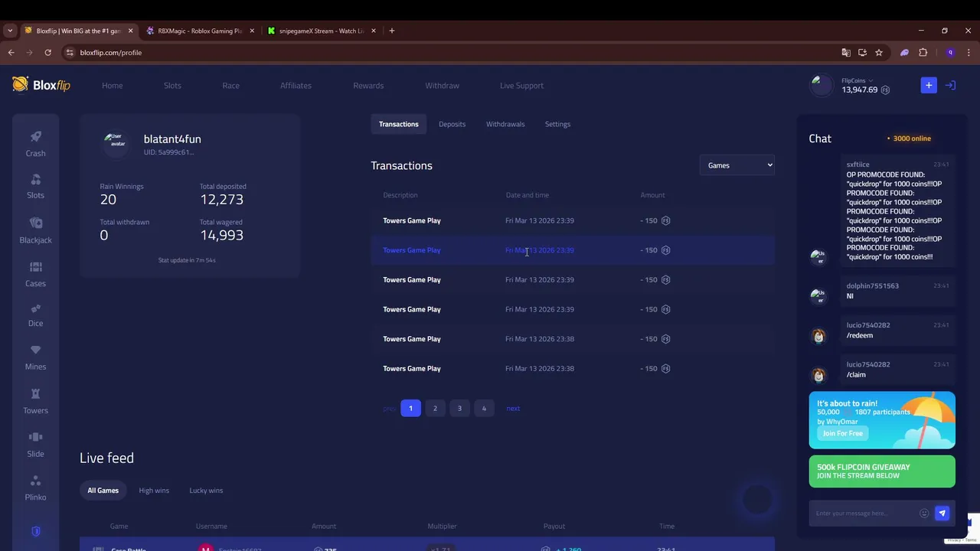980x551 pixels.
Task: Click the Bloxflip logo
Action: 41,85
